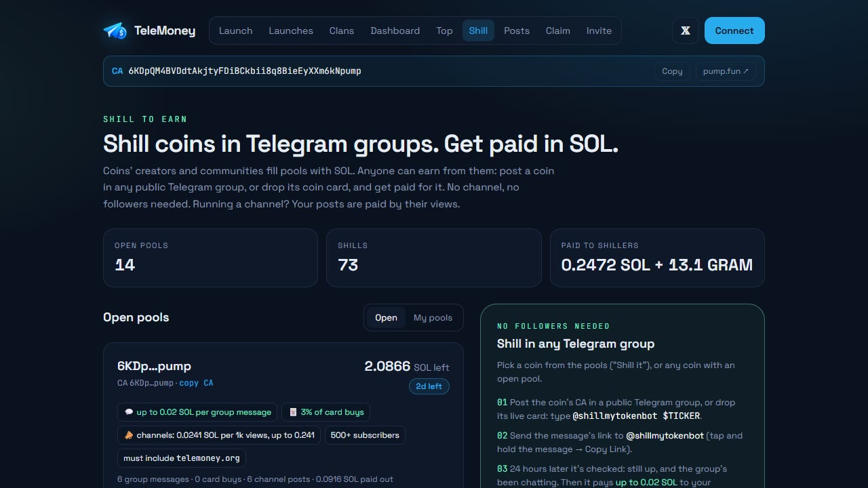The image size is (868, 488).
Task: Open the Top nav item
Action: 444,30
